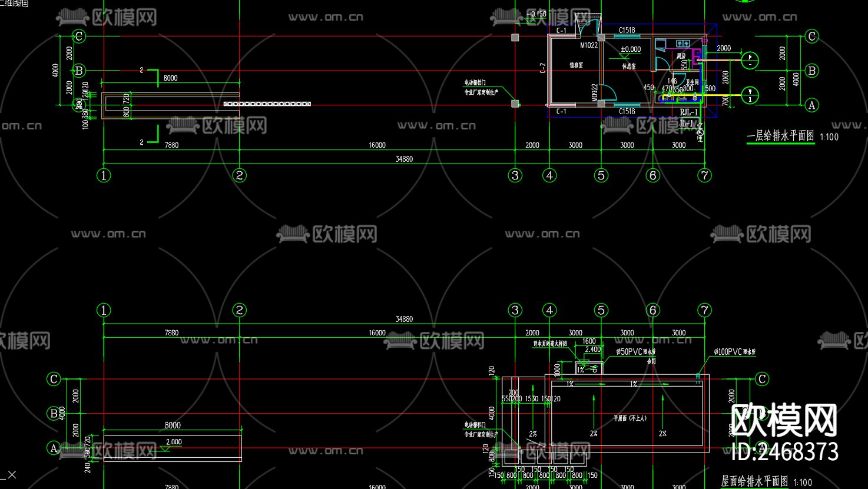Screen dimensions: 868x489
Task: Select the 34880 dimension of the first-floor plan
Action: [404, 159]
